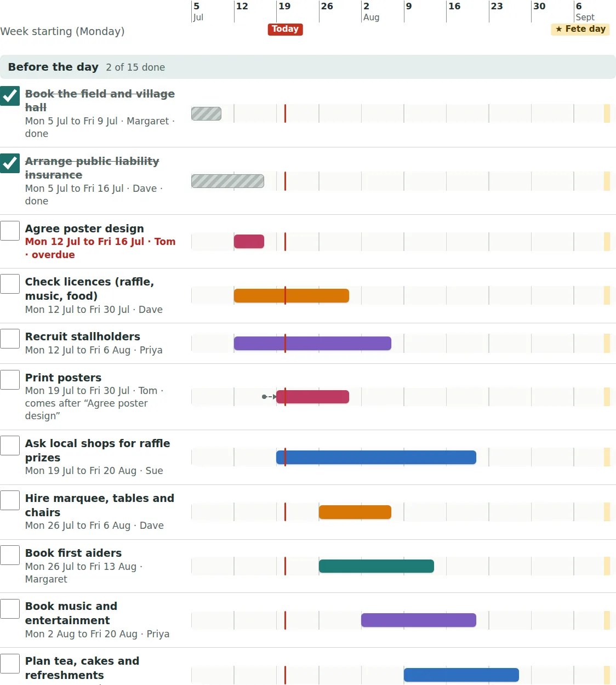Click the 26 week column header
This screenshot has height=685, width=616.
coord(327,7)
